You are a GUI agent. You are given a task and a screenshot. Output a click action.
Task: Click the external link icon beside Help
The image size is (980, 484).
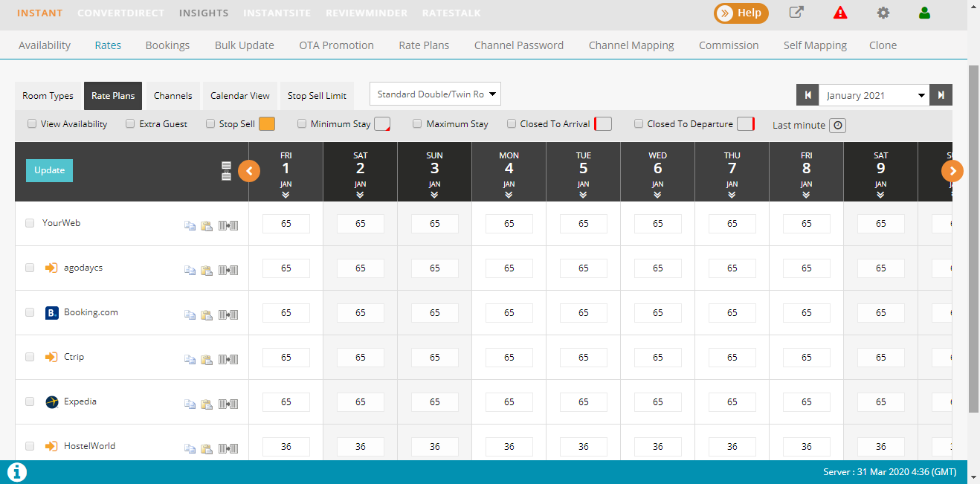click(796, 13)
